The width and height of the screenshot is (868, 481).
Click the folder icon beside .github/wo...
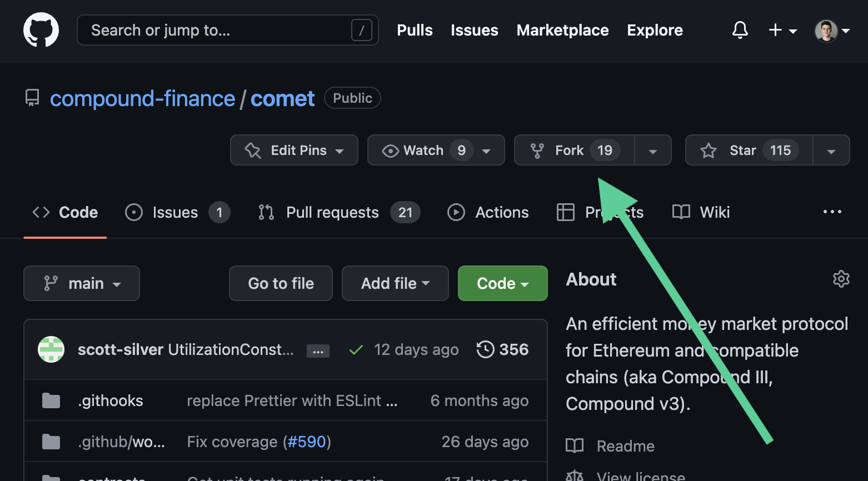point(51,442)
